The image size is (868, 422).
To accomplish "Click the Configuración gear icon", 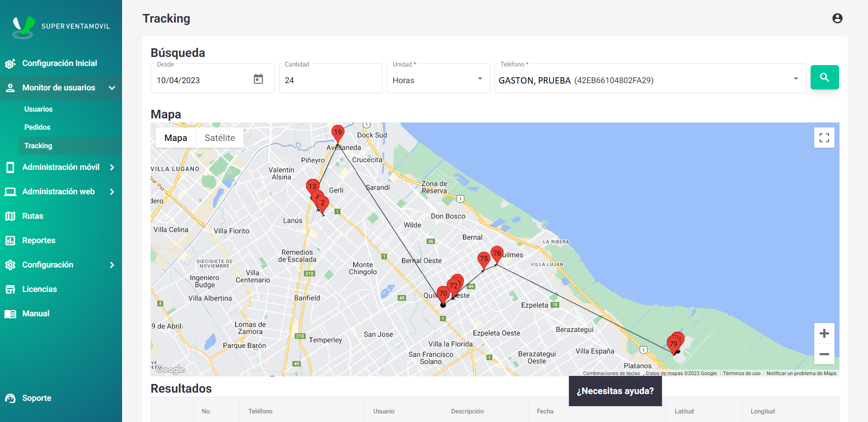I will [x=10, y=265].
